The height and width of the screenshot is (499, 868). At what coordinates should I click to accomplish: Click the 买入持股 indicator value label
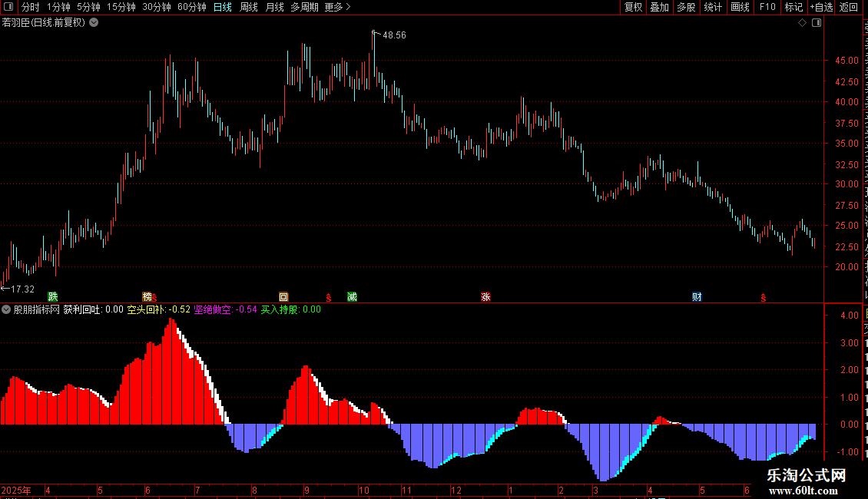[290, 309]
